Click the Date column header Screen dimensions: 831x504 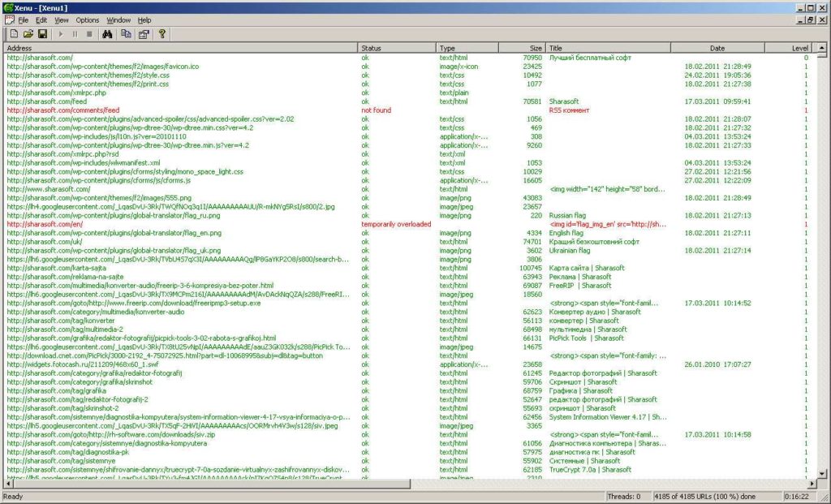(x=717, y=48)
